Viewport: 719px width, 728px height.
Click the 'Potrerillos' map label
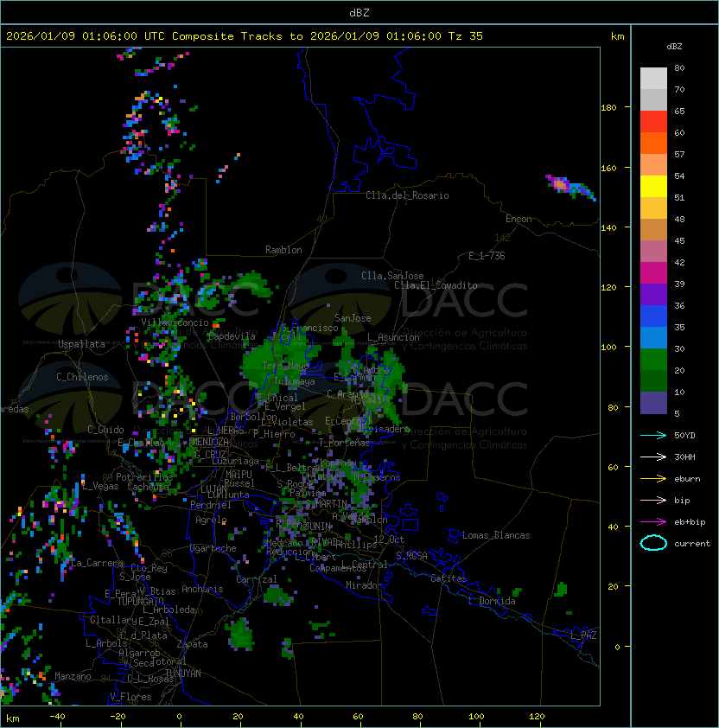pos(144,477)
